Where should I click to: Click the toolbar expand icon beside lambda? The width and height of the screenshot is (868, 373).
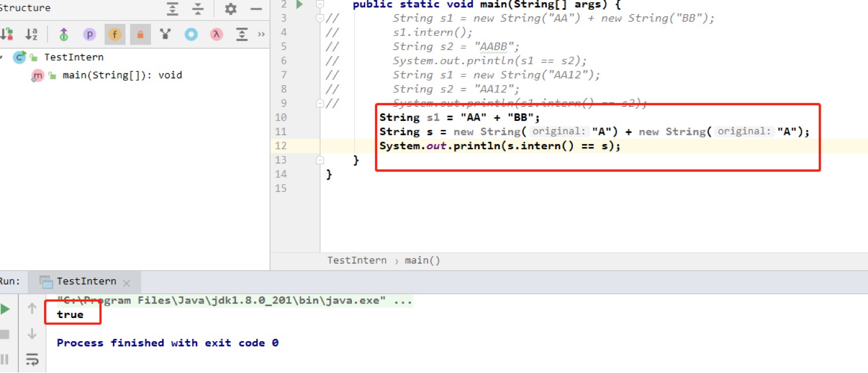click(x=242, y=34)
